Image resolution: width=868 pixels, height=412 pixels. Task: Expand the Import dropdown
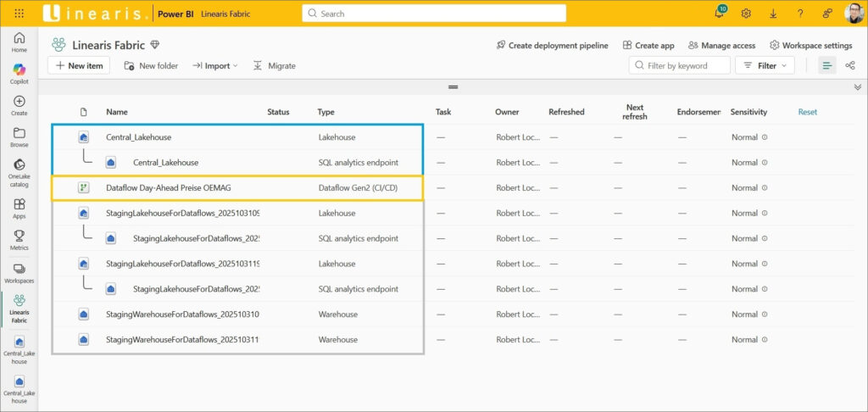214,65
